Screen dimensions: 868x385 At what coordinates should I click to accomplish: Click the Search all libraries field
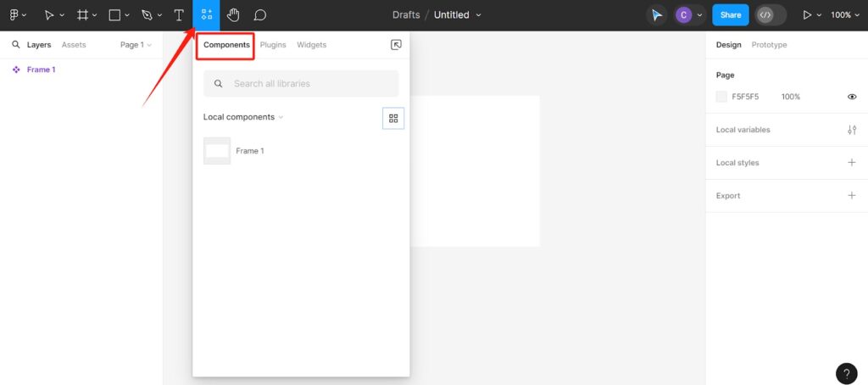301,84
